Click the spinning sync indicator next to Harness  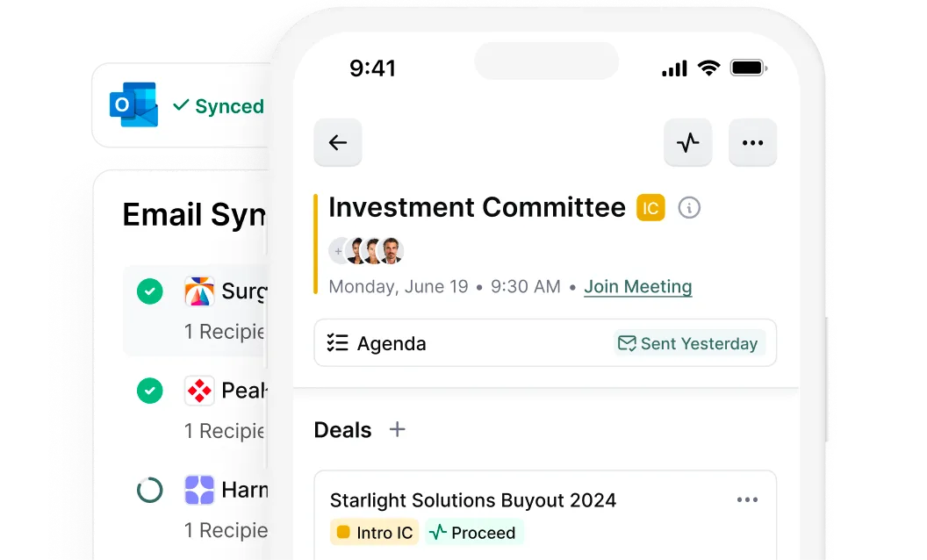pyautogui.click(x=149, y=490)
